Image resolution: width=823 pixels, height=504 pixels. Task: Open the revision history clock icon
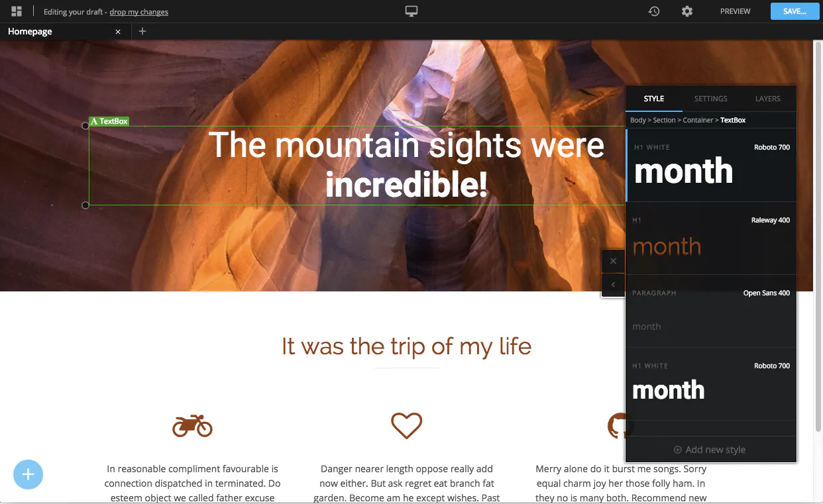pyautogui.click(x=654, y=11)
